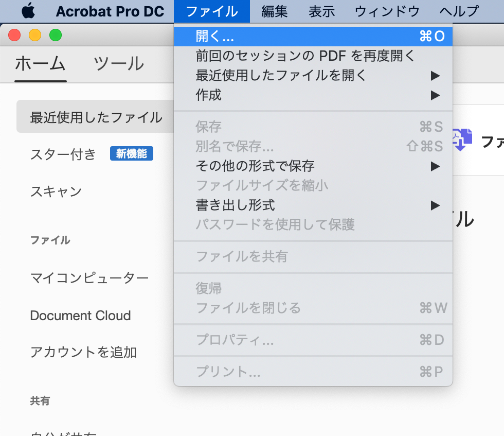Screen dimensions: 504x436
Task: Open the Acrobat Pro DC application menu
Action: coord(110,10)
